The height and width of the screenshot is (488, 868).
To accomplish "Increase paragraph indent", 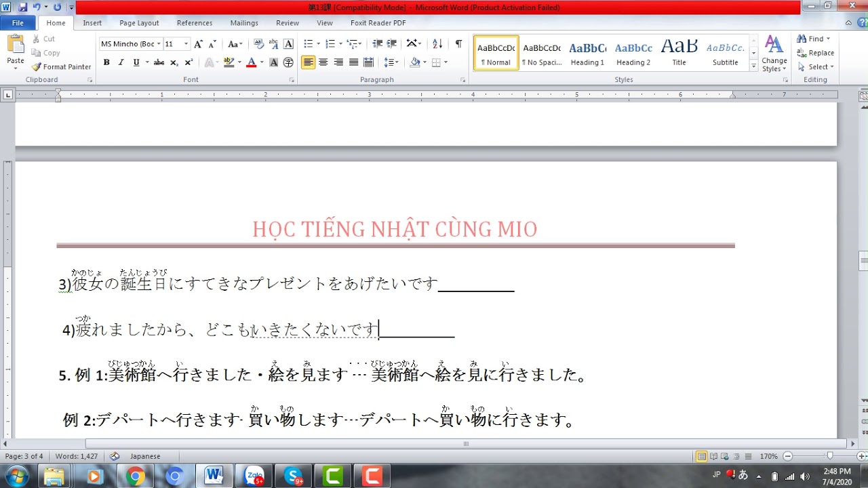I will tap(391, 44).
